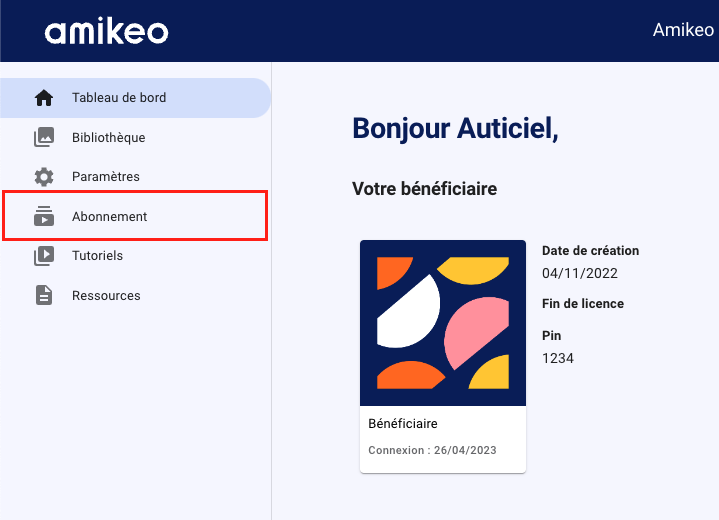Open Paramètres from the sidebar
This screenshot has width=719, height=520.
click(135, 177)
